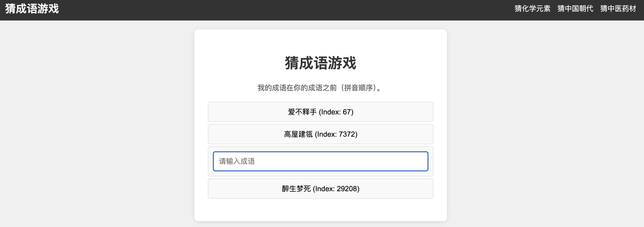Click the Index: 7372 label
Image resolution: width=644 pixels, height=227 pixels.
[336, 134]
